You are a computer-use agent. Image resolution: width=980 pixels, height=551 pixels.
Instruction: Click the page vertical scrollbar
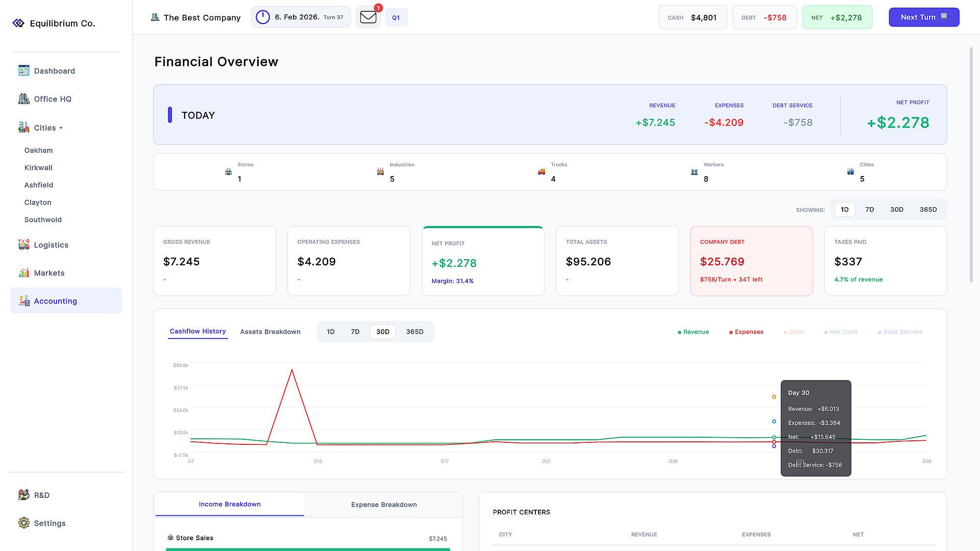pos(971,164)
